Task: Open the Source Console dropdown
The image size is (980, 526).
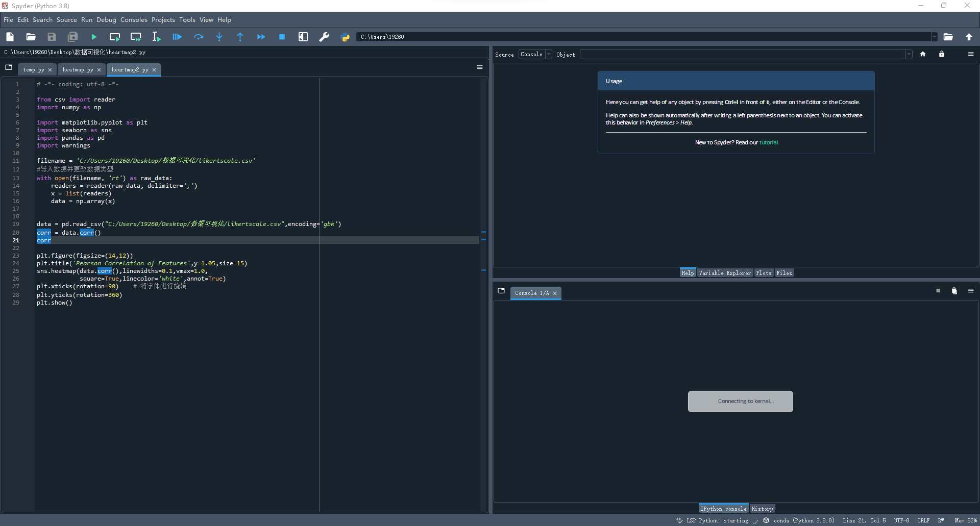Action: click(x=535, y=54)
